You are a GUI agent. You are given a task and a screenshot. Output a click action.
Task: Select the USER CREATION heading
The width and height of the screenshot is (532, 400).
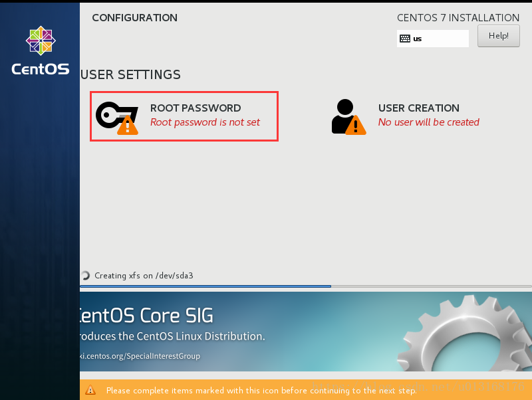click(x=419, y=108)
